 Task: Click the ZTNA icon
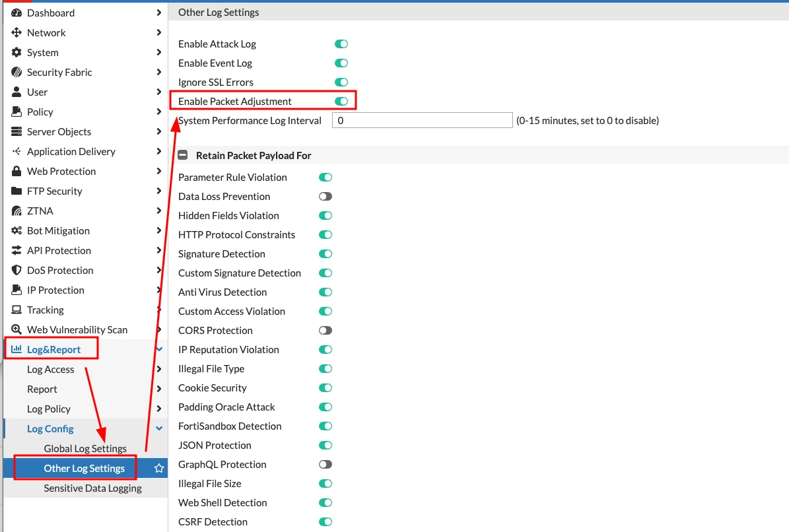point(17,211)
